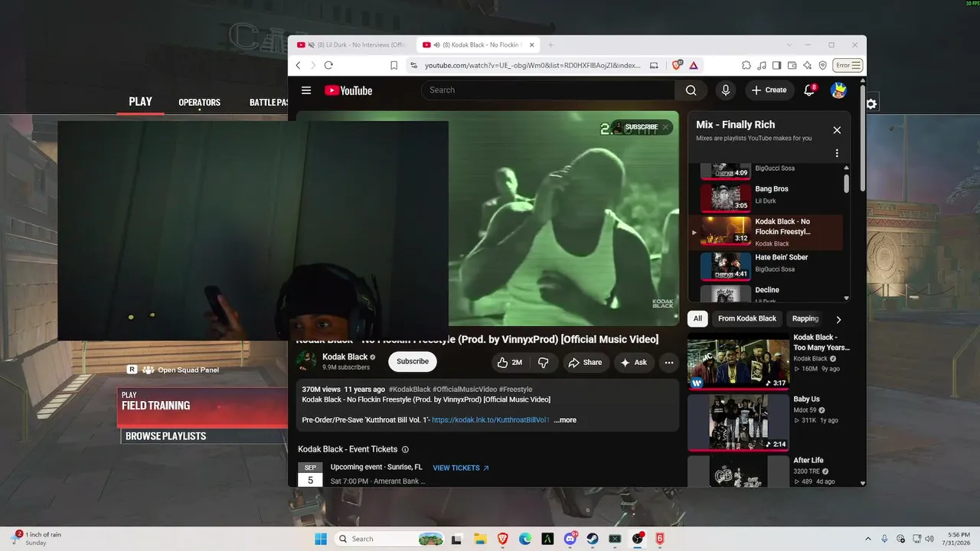Image resolution: width=980 pixels, height=551 pixels.
Task: Reload the current page
Action: coord(328,65)
